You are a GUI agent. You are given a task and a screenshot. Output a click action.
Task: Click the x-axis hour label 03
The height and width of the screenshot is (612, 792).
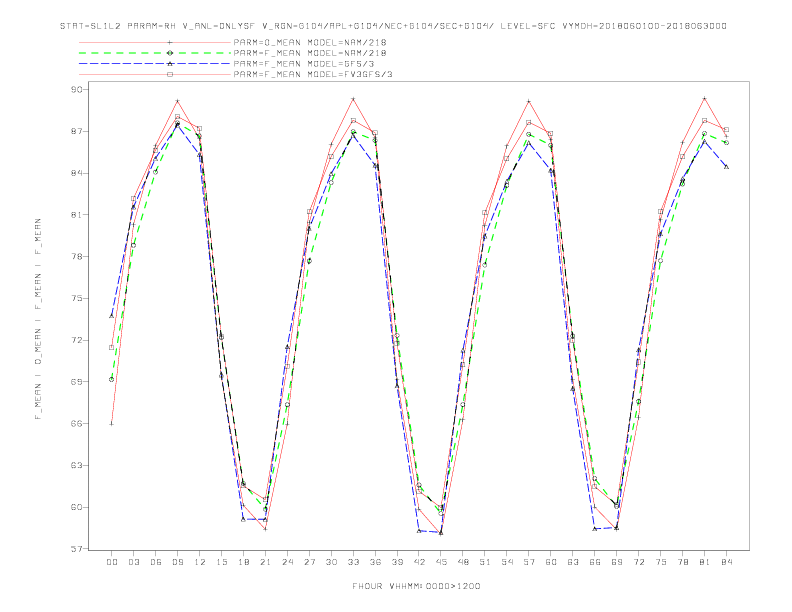coord(133,562)
